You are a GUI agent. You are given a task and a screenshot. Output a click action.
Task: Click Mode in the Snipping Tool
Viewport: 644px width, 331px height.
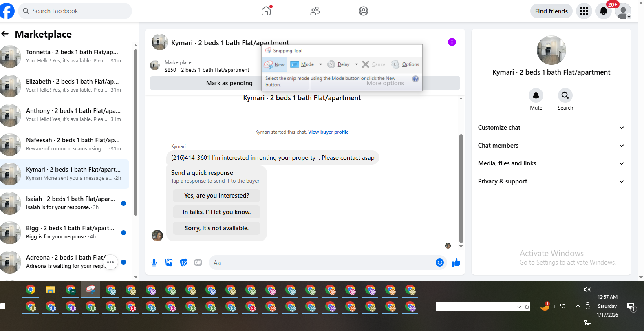point(303,64)
